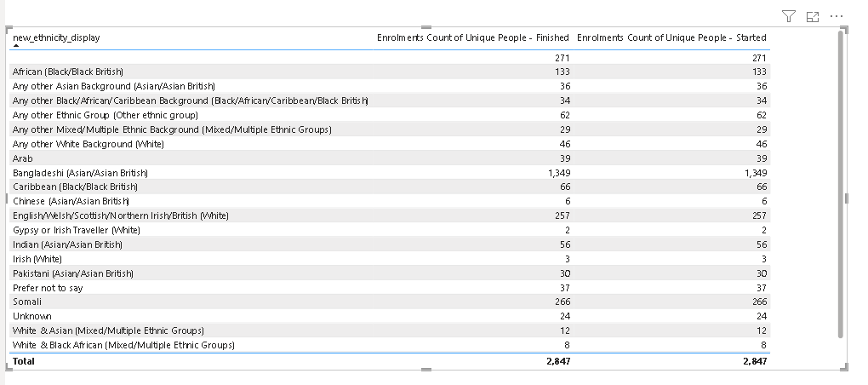The image size is (868, 385).
Task: Click African Finished value 133
Action: pos(562,72)
